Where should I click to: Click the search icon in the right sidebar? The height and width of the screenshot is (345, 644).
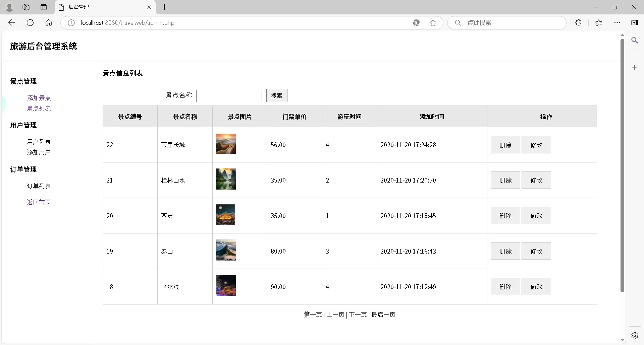click(635, 40)
